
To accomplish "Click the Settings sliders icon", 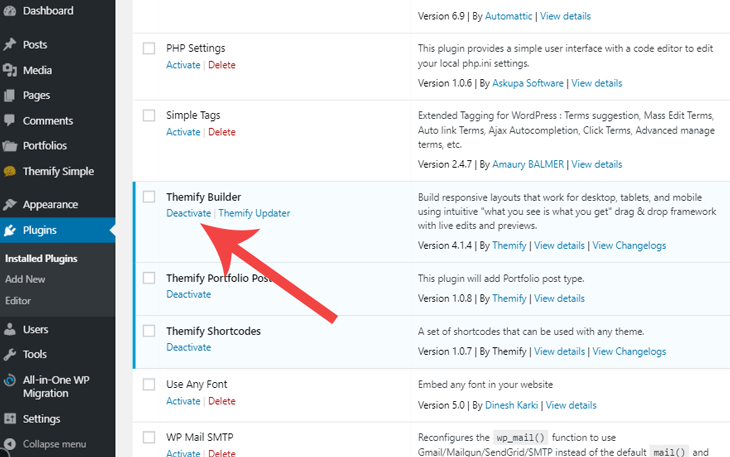I will pos(9,419).
